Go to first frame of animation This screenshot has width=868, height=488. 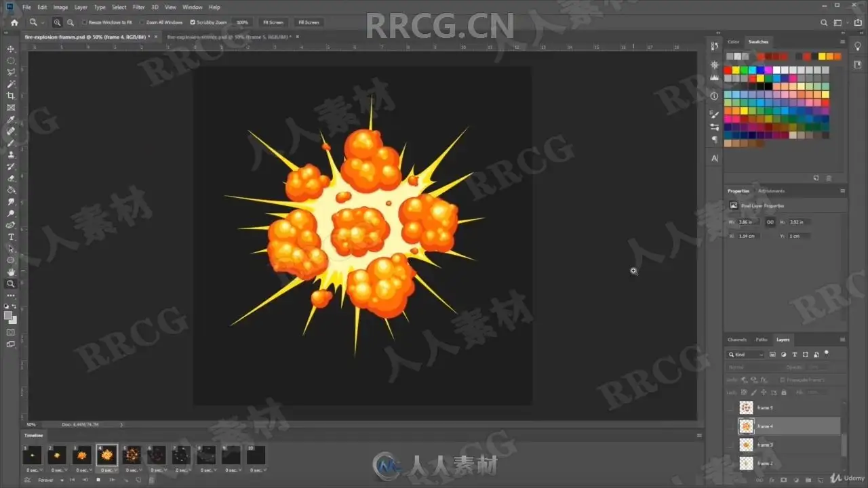73,480
